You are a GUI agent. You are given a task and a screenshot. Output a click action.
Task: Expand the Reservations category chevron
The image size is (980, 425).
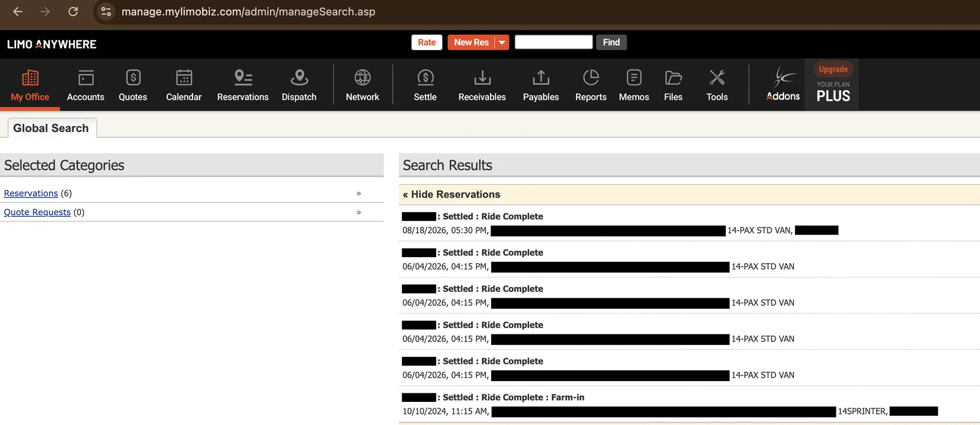[359, 193]
